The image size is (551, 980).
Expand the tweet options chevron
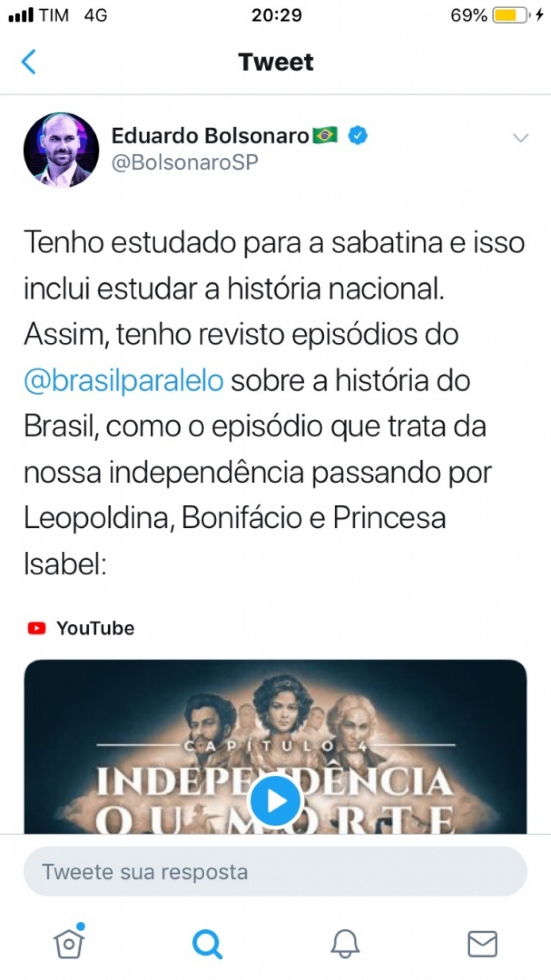520,138
